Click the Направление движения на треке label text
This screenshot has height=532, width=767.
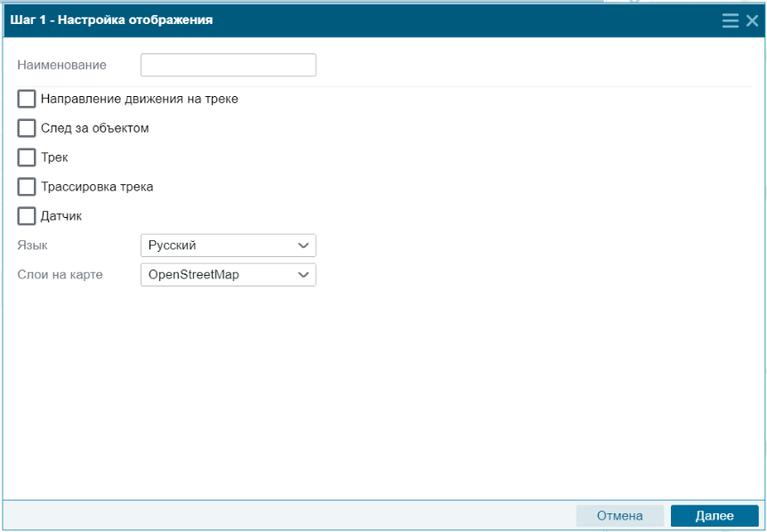140,99
